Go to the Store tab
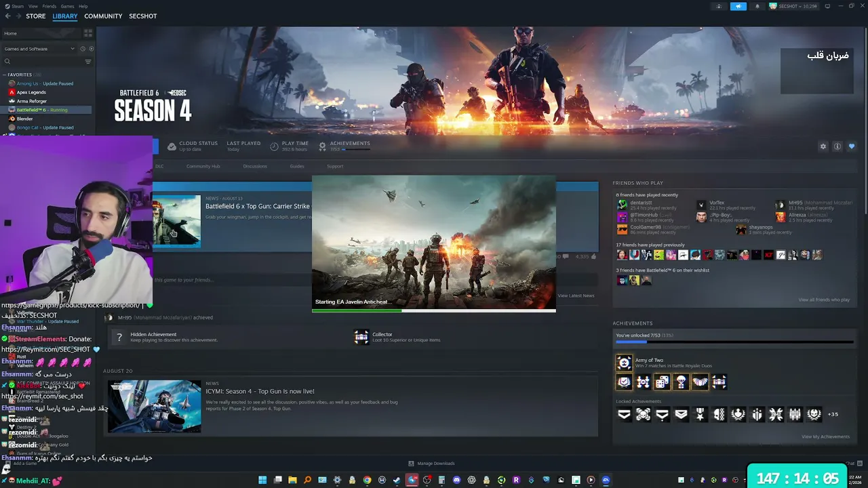Image resolution: width=868 pixels, height=488 pixels. (x=36, y=16)
